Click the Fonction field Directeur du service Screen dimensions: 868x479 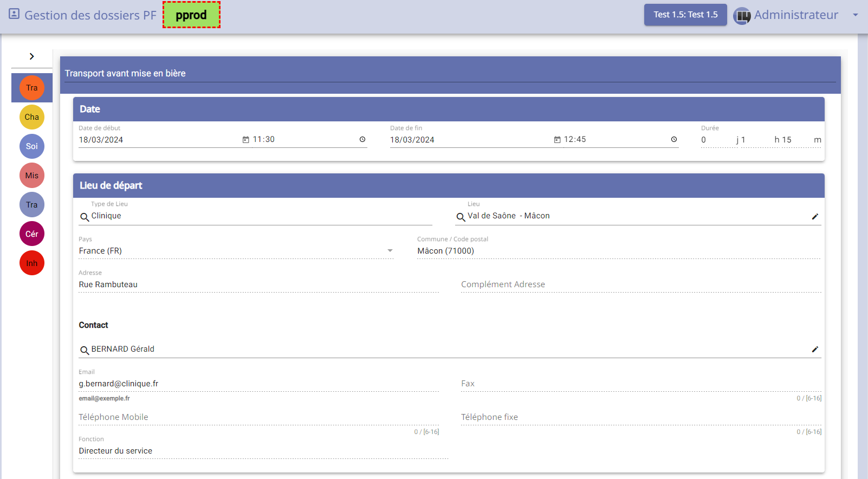pos(263,451)
